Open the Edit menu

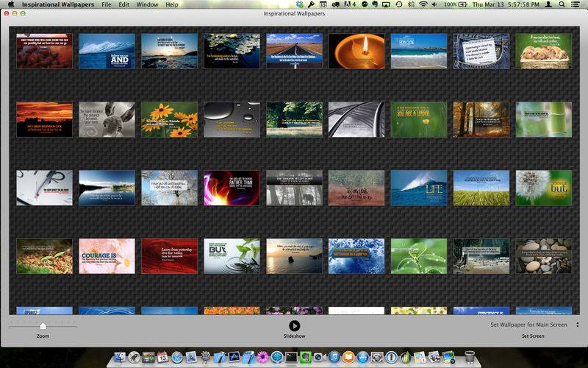[123, 4]
